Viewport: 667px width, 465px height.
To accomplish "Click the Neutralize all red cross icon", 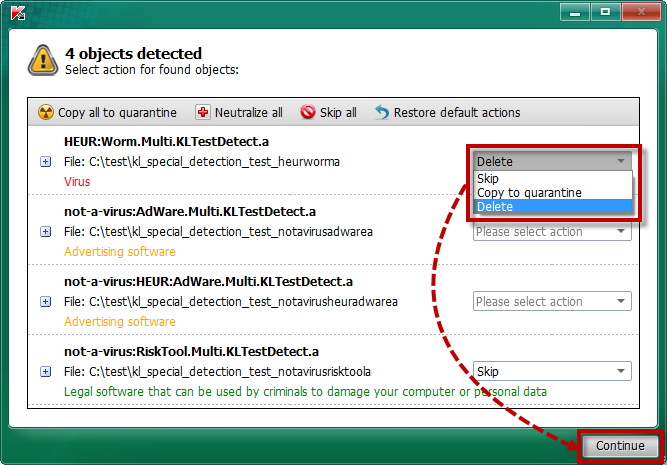I will (x=203, y=112).
